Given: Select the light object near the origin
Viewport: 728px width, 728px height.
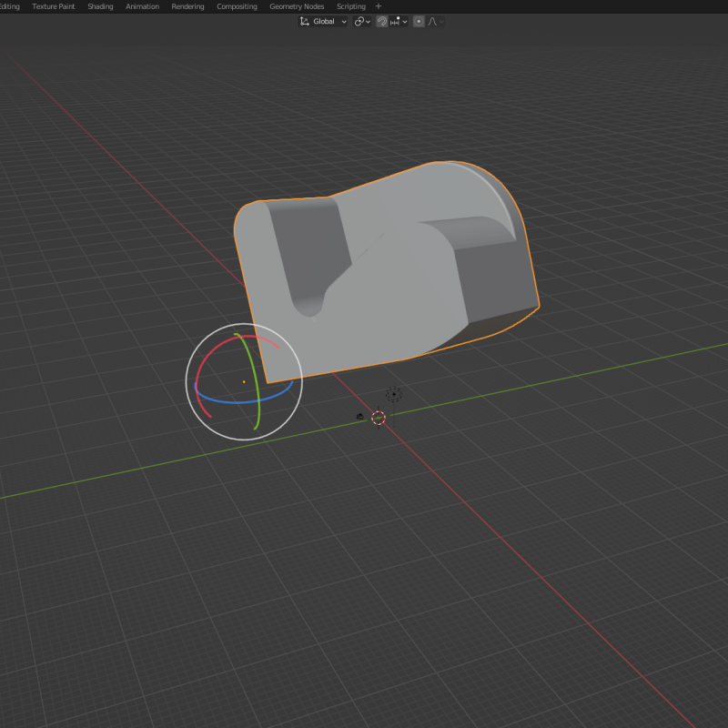Looking at the screenshot, I should (x=394, y=394).
